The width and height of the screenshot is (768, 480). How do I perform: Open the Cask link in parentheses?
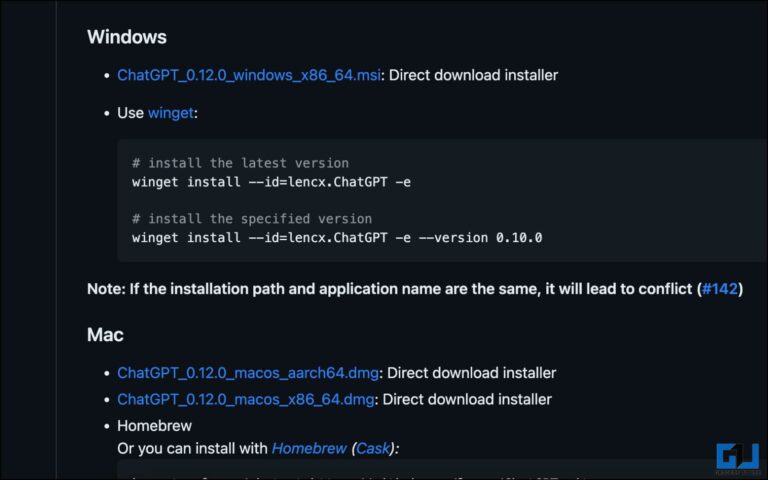374,449
